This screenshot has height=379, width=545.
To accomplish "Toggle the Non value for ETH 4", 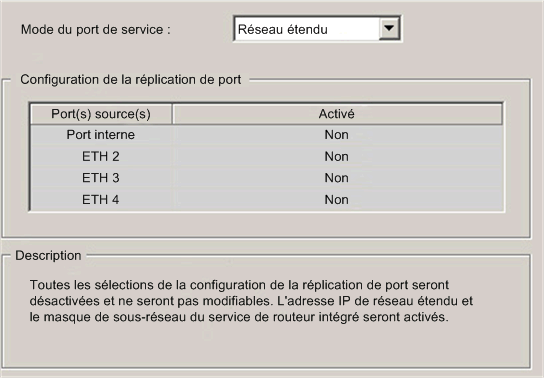I will 337,200.
